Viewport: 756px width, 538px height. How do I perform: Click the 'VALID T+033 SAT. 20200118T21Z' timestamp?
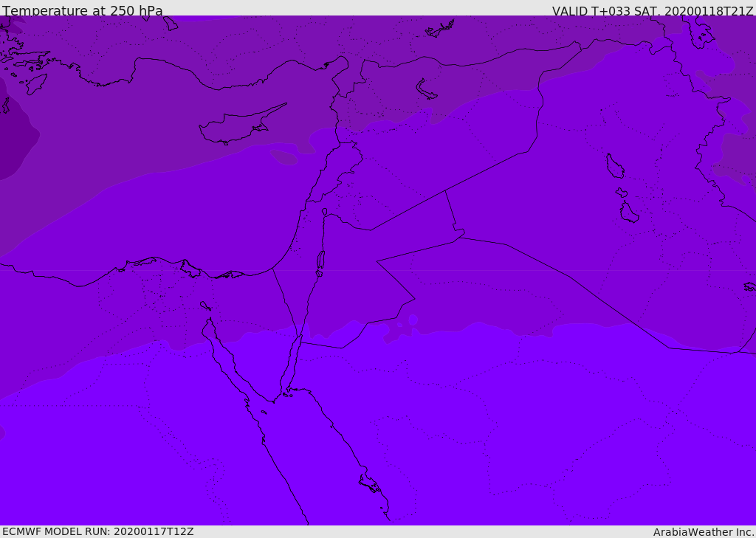(x=653, y=11)
